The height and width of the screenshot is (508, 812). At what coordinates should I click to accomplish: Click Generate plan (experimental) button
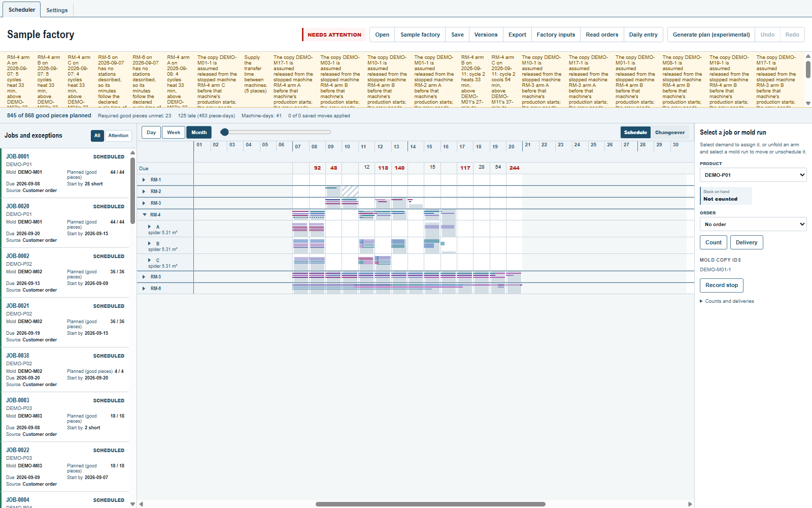(x=711, y=35)
